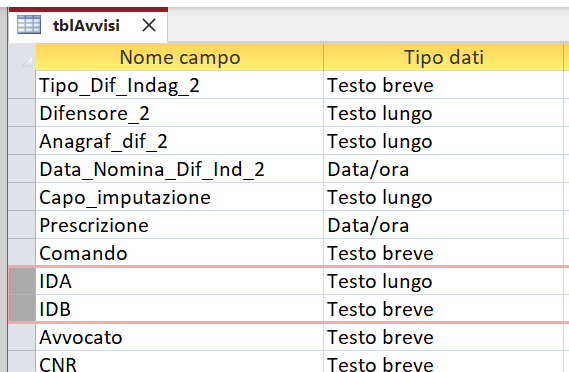
Task: Click the row selector for Tipo_Dif_Indag_2
Action: [22, 85]
